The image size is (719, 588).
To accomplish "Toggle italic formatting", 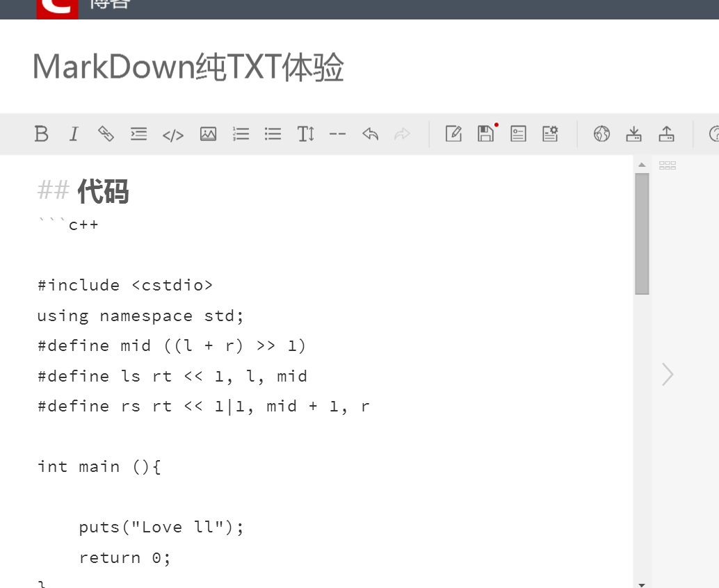I will coord(74,133).
